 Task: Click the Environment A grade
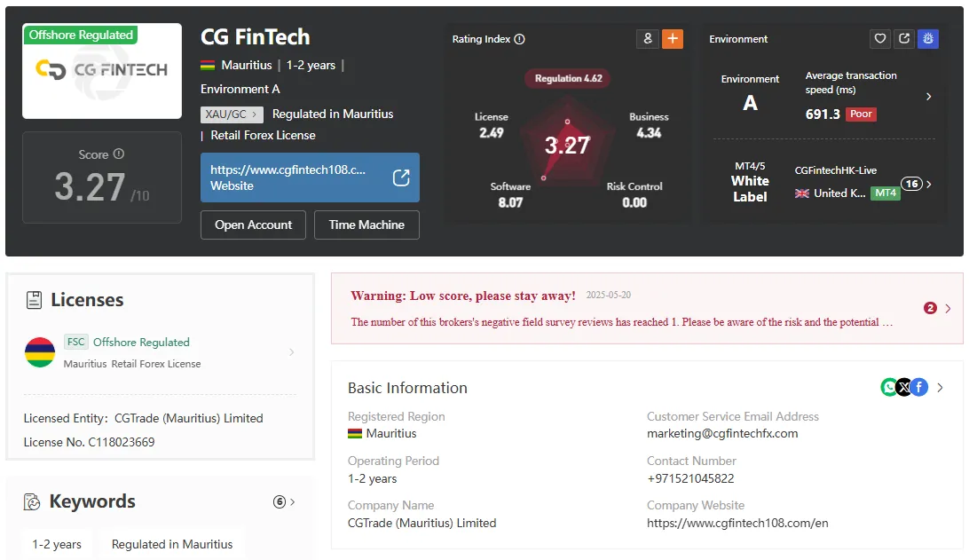pos(750,103)
